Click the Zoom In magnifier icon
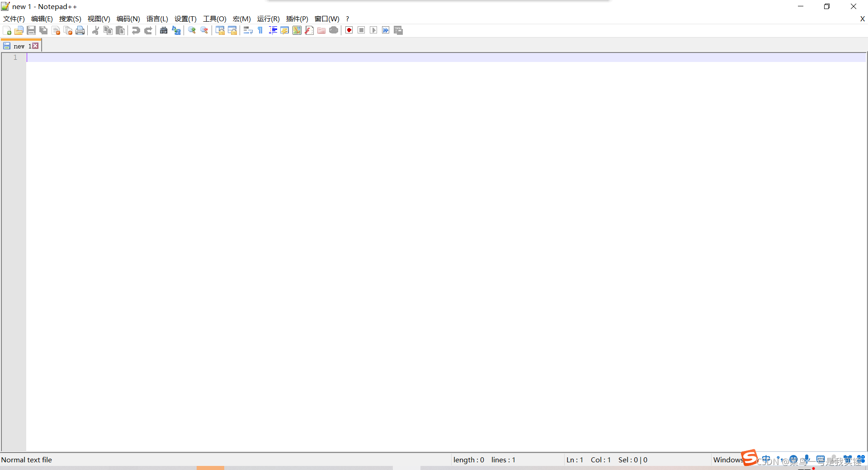This screenshot has width=868, height=470. coord(192,30)
